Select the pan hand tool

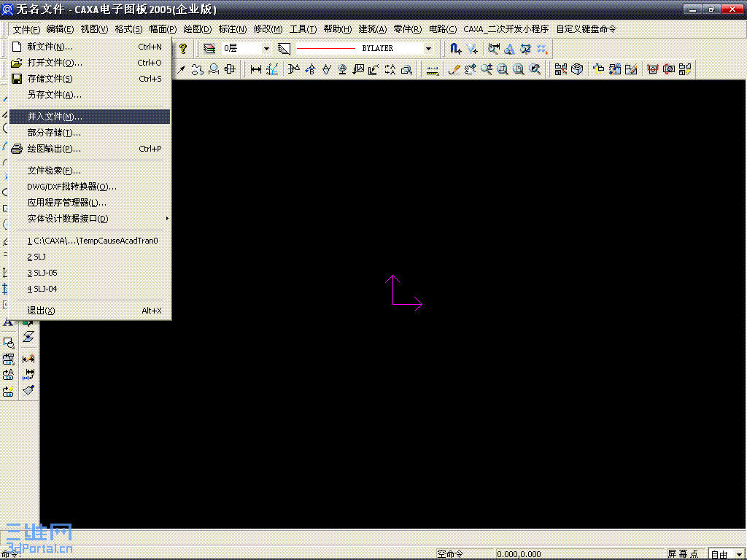point(471,69)
